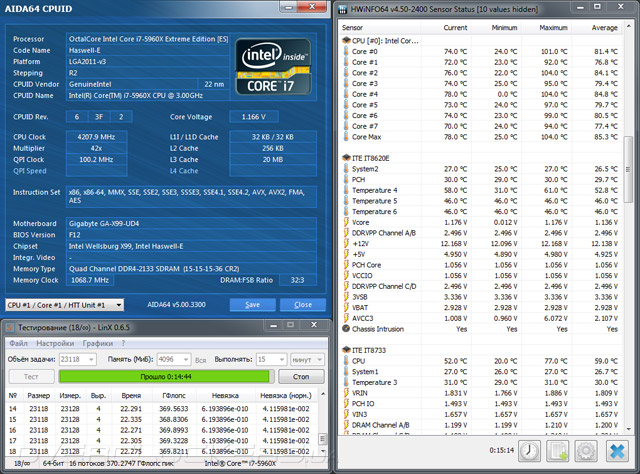Click the HWiNFO64 title bar app icon
This screenshot has width=640, height=474.
pos(343,9)
